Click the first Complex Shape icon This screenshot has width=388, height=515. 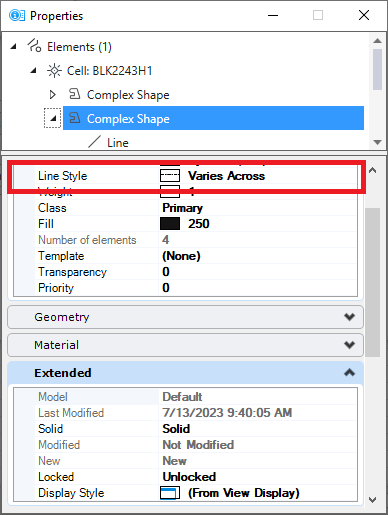75,94
